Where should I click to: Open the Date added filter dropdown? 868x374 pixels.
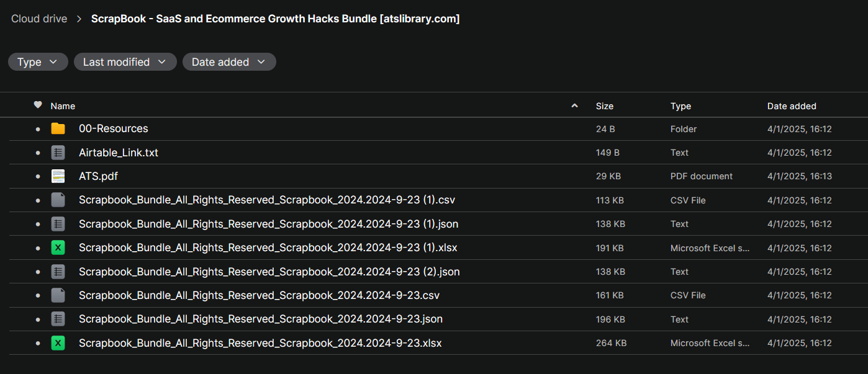(x=229, y=62)
